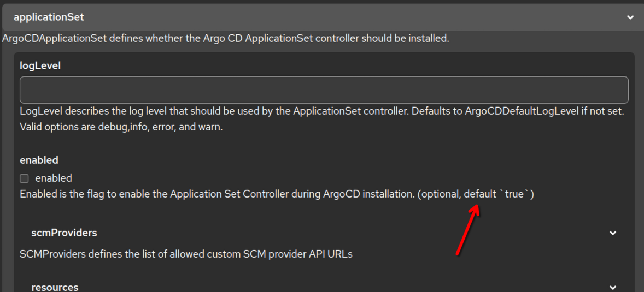Click the "enabled" label beside the checkbox

tap(54, 178)
